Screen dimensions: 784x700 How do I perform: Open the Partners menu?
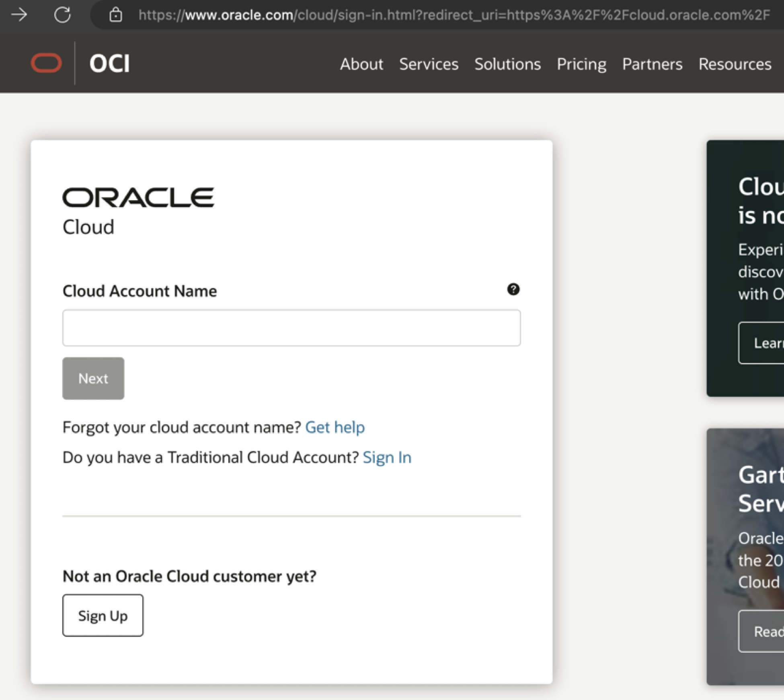tap(652, 64)
